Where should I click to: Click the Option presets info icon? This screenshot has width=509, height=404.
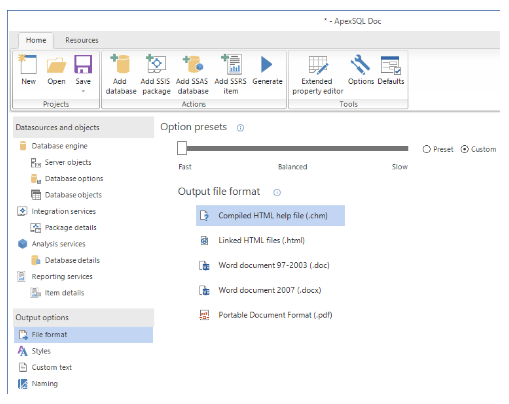click(240, 128)
